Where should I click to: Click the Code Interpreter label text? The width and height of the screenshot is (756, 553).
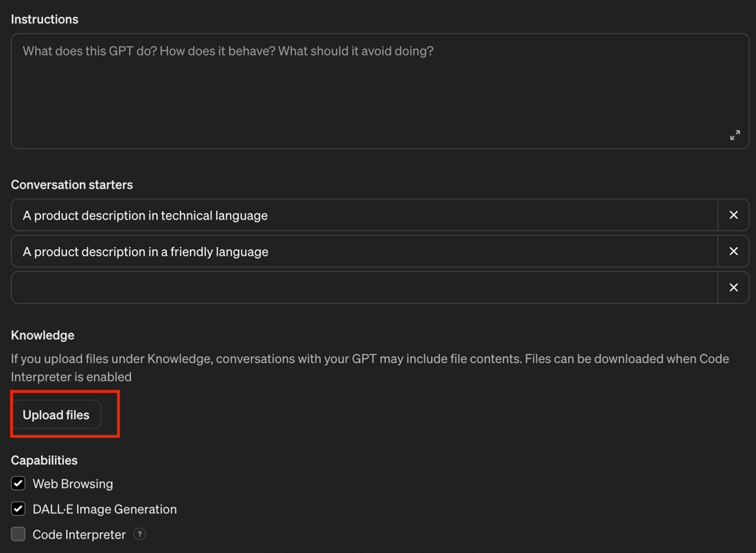point(79,535)
